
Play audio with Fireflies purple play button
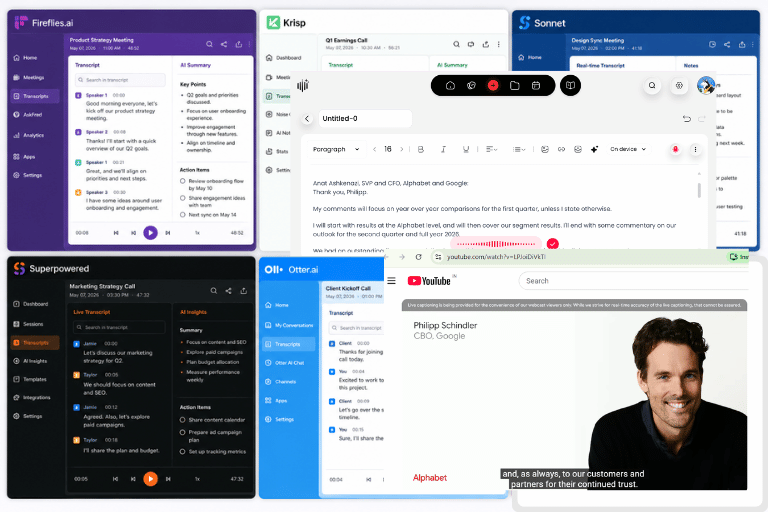pos(150,232)
